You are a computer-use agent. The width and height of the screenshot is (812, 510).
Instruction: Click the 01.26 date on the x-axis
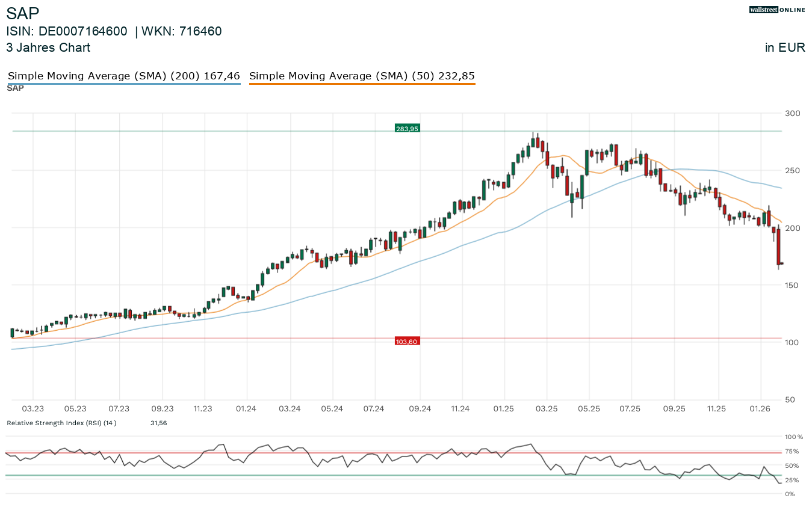point(761,409)
